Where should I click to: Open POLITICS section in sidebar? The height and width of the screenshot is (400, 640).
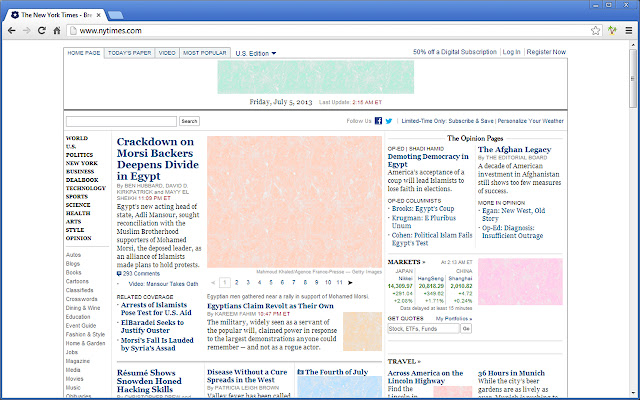click(x=80, y=155)
